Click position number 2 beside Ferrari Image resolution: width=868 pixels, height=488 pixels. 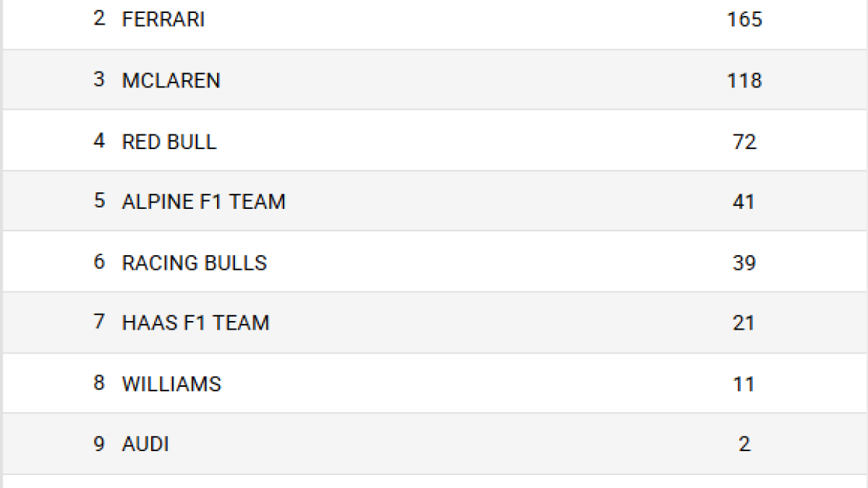pyautogui.click(x=99, y=20)
